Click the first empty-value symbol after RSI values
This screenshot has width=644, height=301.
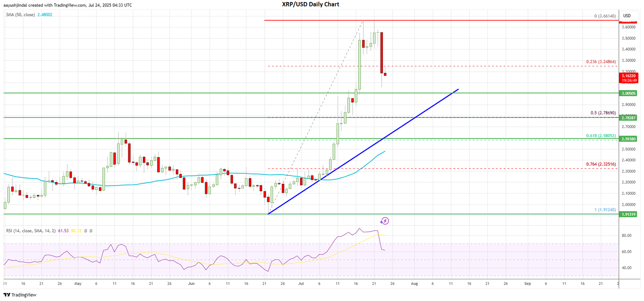coord(85,231)
